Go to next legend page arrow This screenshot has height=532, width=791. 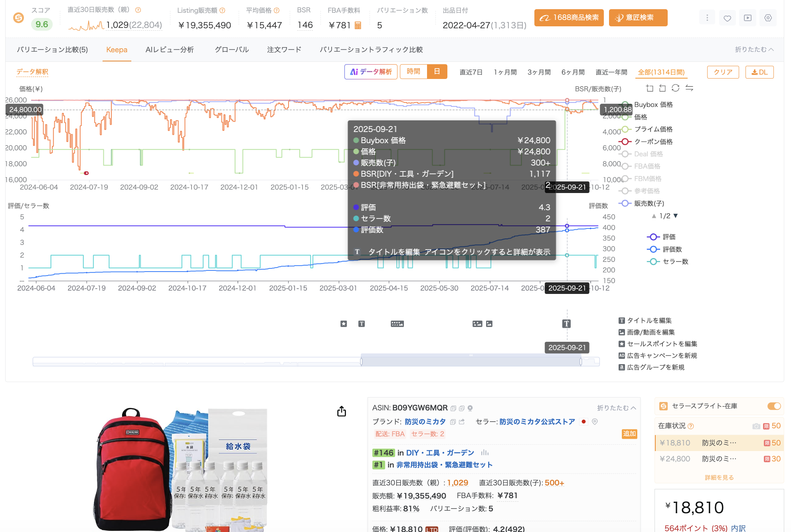(x=676, y=216)
